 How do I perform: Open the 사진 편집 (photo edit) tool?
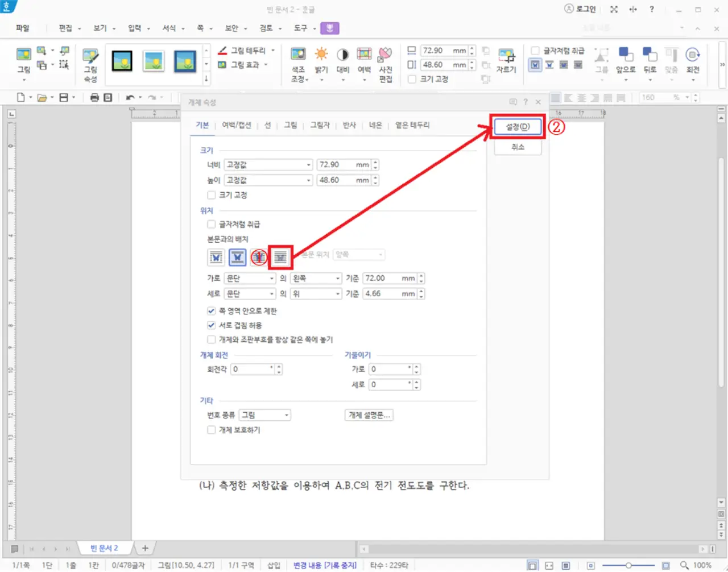[x=386, y=60]
